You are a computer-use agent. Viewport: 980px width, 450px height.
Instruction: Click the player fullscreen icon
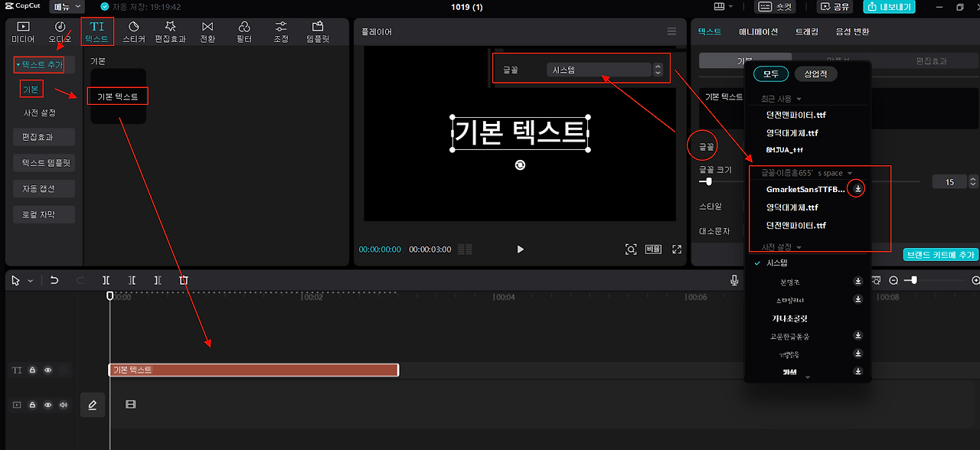[677, 249]
